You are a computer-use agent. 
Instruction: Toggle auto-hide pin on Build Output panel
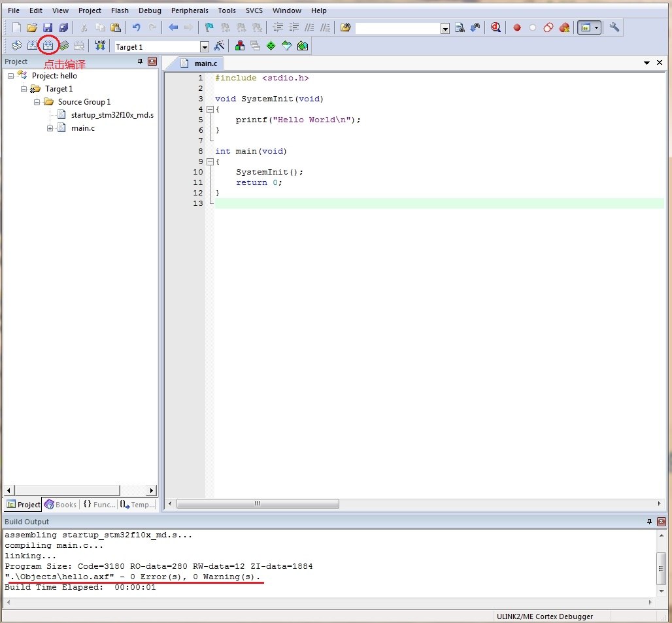[x=649, y=522]
